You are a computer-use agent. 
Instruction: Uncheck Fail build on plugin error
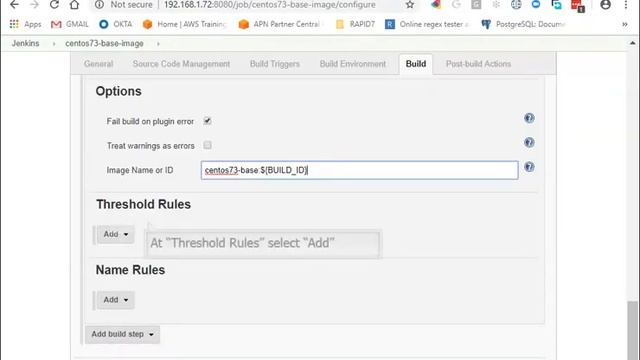(x=207, y=121)
